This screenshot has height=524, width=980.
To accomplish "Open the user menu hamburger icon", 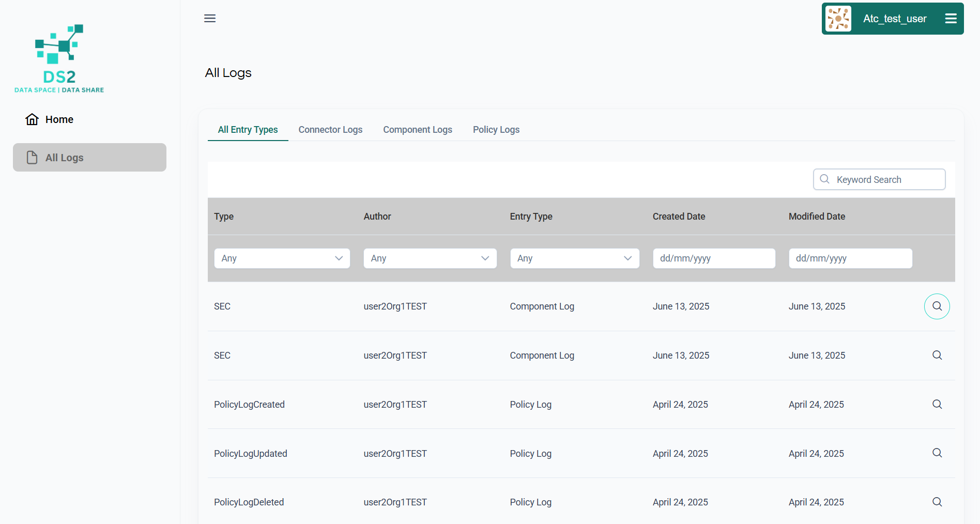I will coord(951,19).
